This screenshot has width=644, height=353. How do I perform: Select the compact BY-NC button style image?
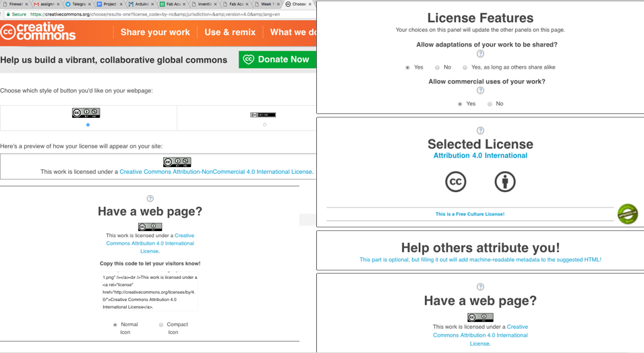tap(263, 115)
